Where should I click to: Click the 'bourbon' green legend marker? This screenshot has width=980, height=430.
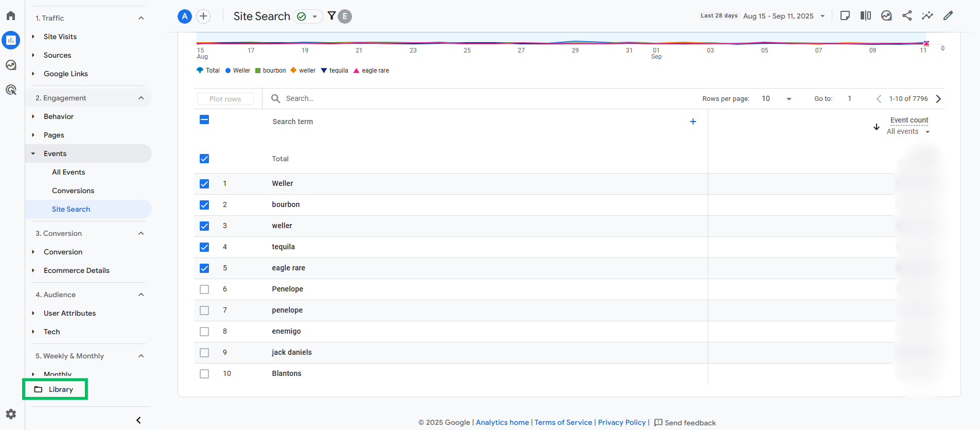(258, 71)
